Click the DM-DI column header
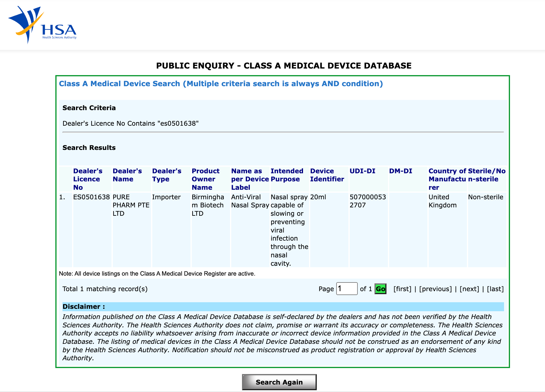The image size is (545, 392). pyautogui.click(x=401, y=171)
